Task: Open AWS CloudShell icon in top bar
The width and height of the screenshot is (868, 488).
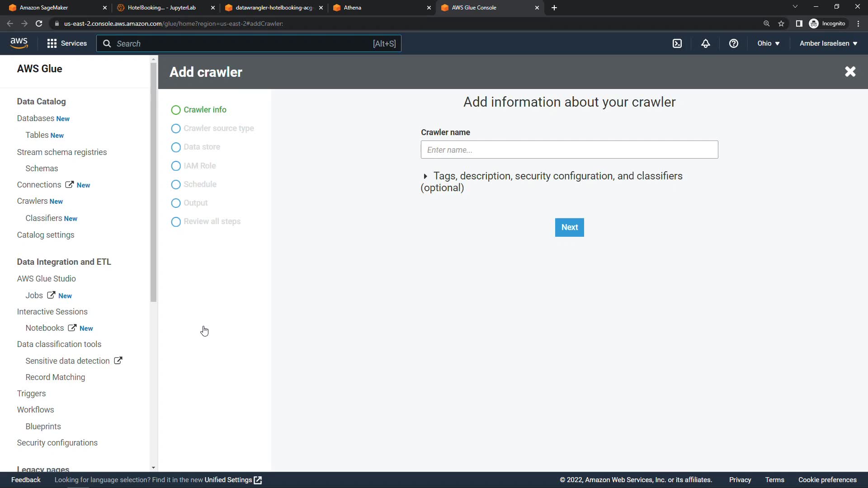Action: pos(677,43)
